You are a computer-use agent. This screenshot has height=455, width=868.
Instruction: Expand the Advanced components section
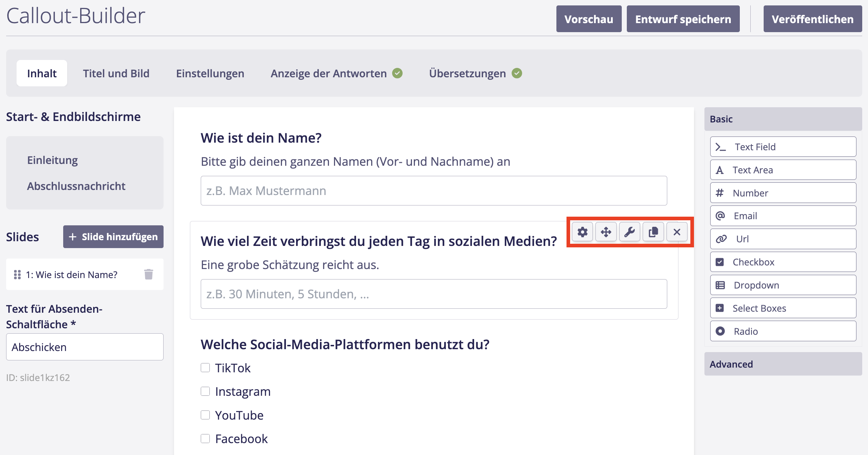pos(783,364)
